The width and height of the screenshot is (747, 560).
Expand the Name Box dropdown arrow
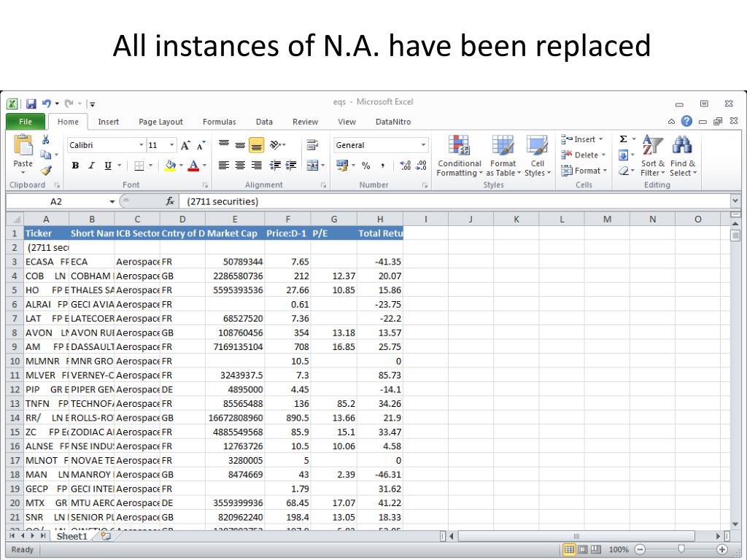click(x=112, y=202)
